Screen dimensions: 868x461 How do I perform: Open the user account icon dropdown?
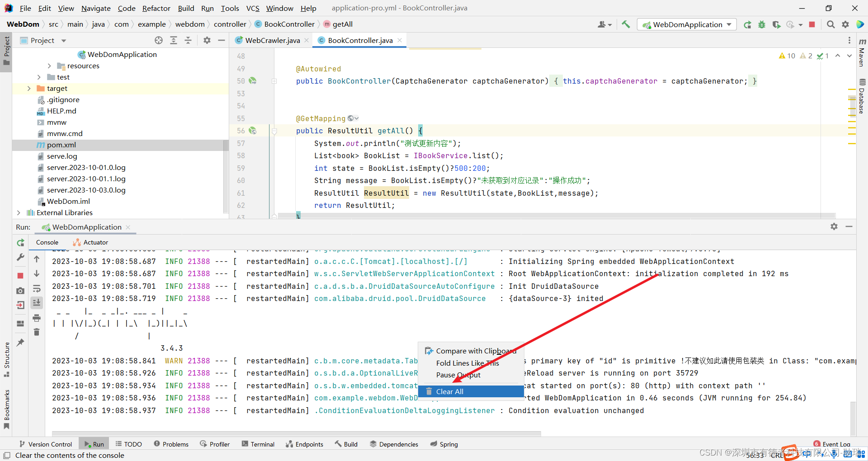[x=604, y=24]
